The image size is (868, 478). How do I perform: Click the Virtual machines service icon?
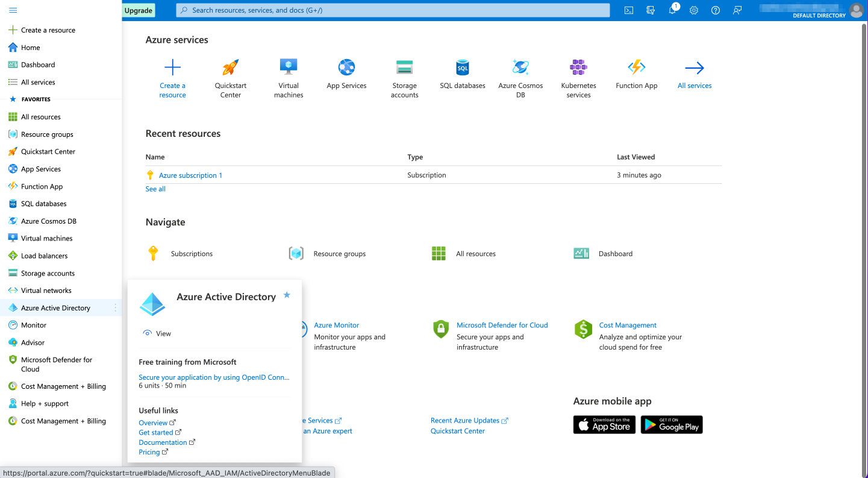click(x=289, y=68)
